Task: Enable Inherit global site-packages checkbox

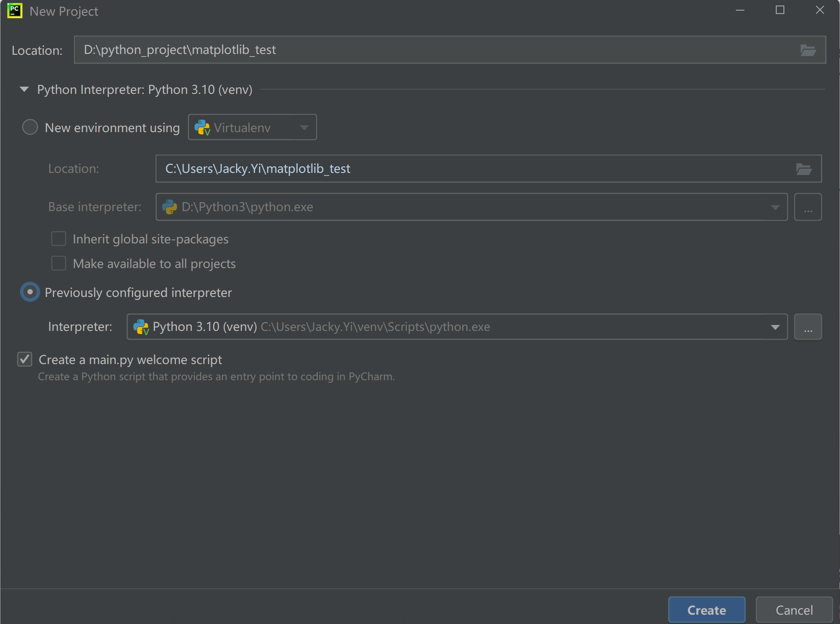Action: [59, 239]
